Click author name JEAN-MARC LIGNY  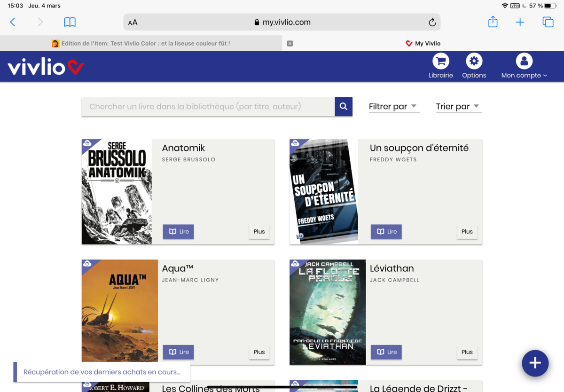190,280
